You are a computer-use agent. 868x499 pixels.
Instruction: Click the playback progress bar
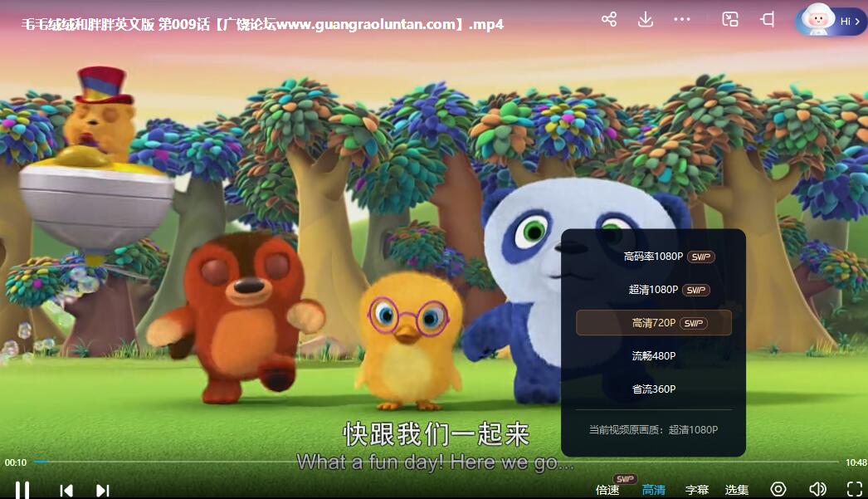[x=436, y=462]
